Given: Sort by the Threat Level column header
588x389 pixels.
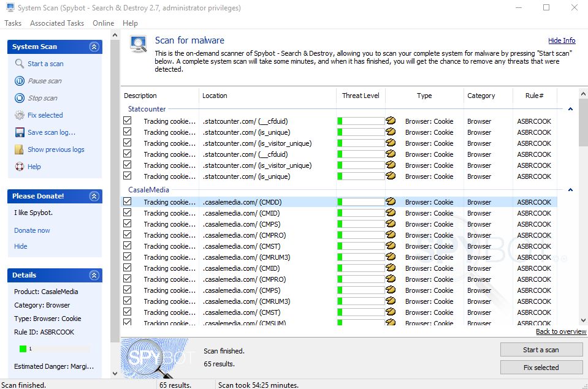Looking at the screenshot, I should (361, 96).
